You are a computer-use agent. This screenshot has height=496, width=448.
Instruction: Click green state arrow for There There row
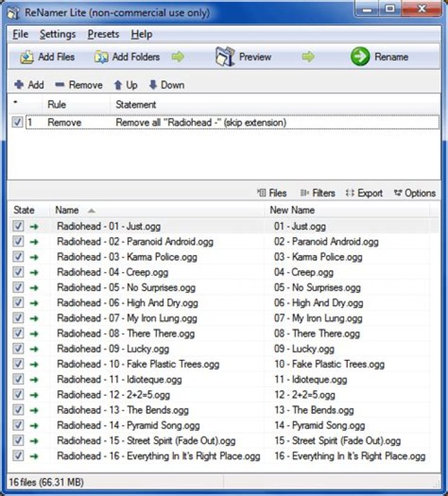click(34, 334)
